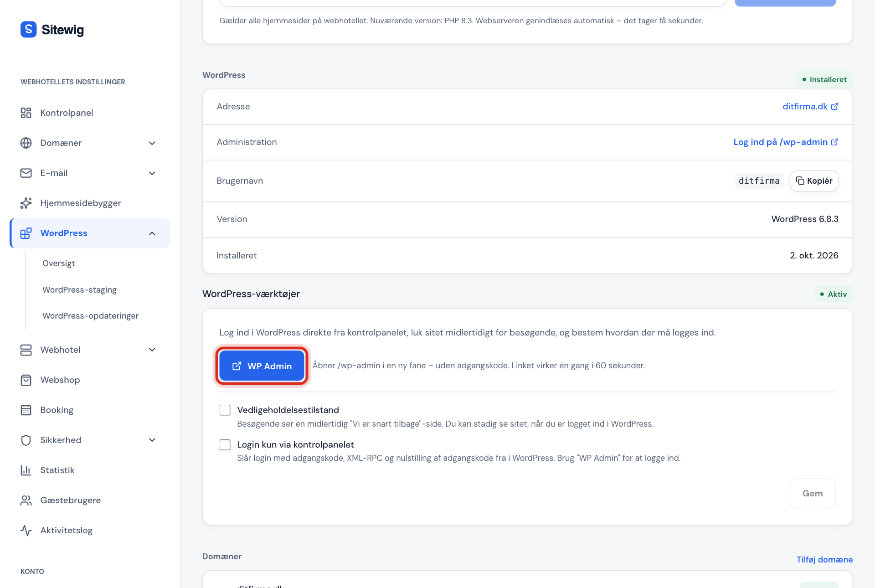Click the Gem save button

tap(813, 493)
